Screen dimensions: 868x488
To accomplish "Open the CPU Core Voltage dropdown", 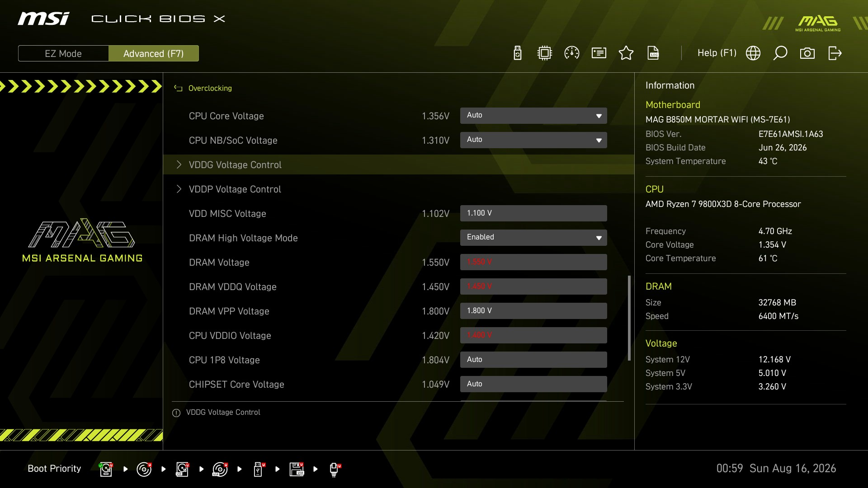I will 533,116.
